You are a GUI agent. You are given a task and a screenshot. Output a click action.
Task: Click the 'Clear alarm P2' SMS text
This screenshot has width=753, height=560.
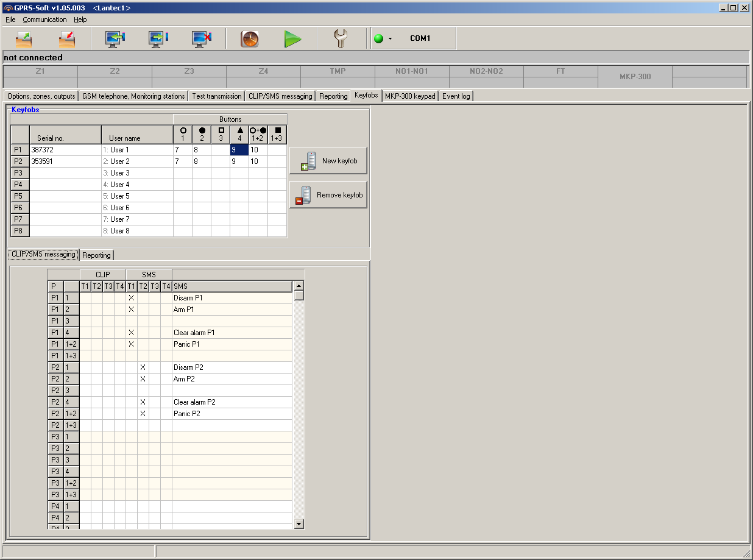coord(194,402)
